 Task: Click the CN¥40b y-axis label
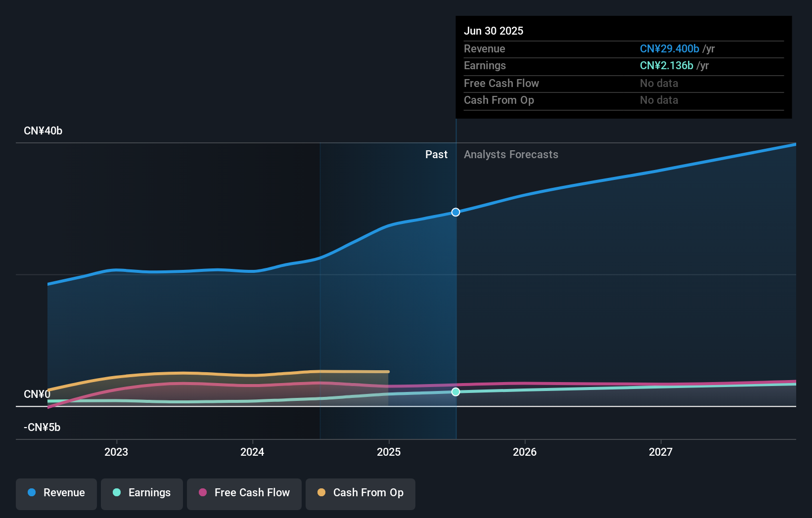43,131
